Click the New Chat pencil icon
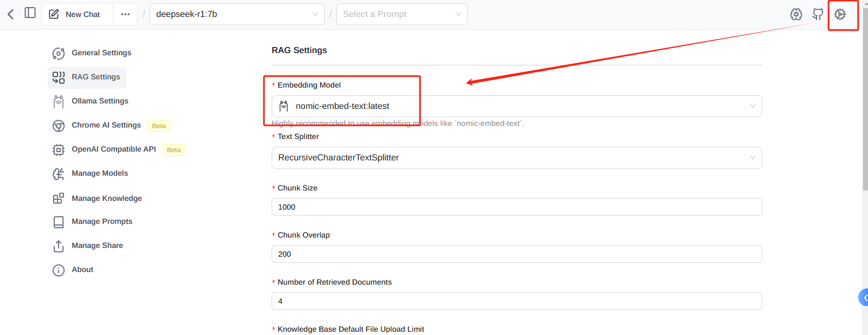The height and width of the screenshot is (335, 868). tap(54, 14)
